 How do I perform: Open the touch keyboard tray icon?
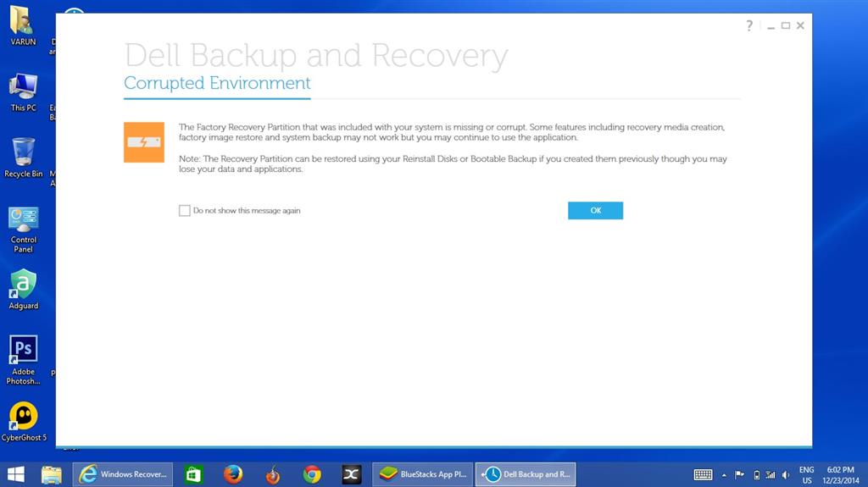[703, 475]
